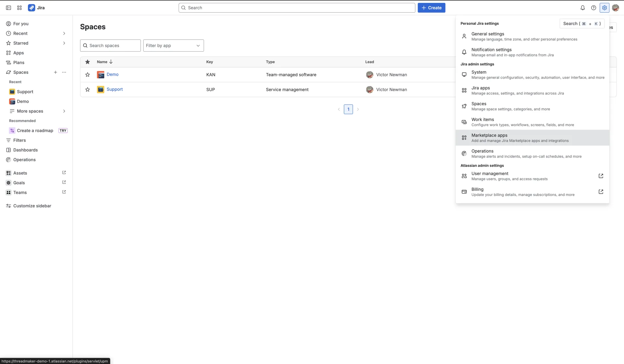Viewport: 624px width, 364px height.
Task: Click the Support space icon in the table
Action: pos(101,89)
